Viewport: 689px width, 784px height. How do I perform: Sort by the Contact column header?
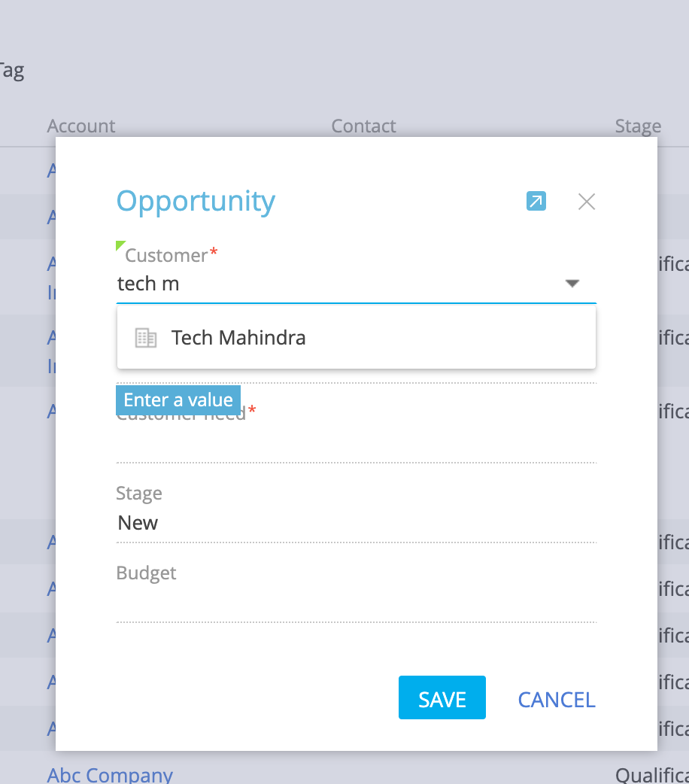[363, 126]
